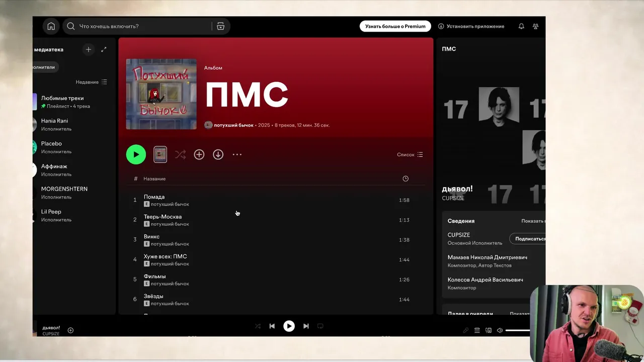The width and height of the screenshot is (644, 362).
Task: Click Показать все in Сведения section
Action: 533,221
